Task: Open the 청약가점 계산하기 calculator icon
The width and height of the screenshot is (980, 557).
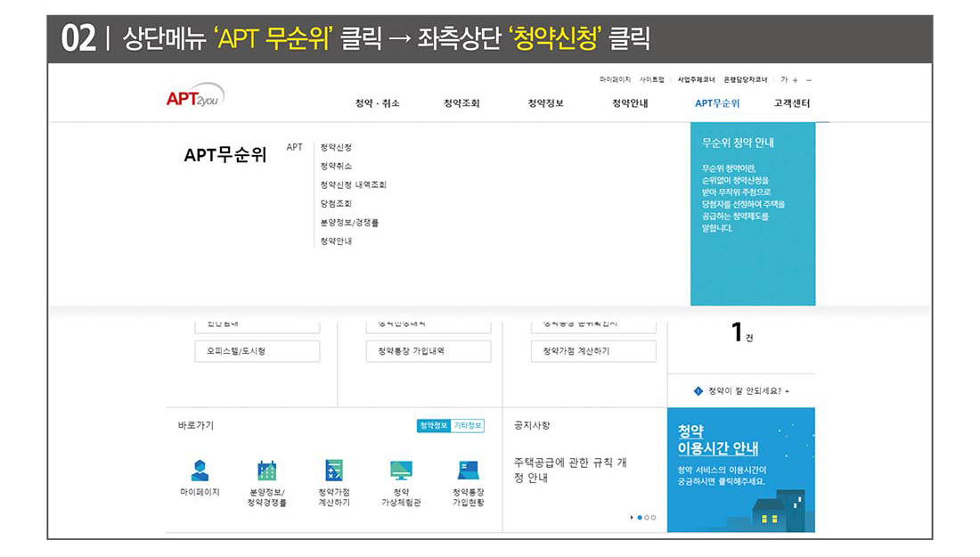Action: (334, 470)
